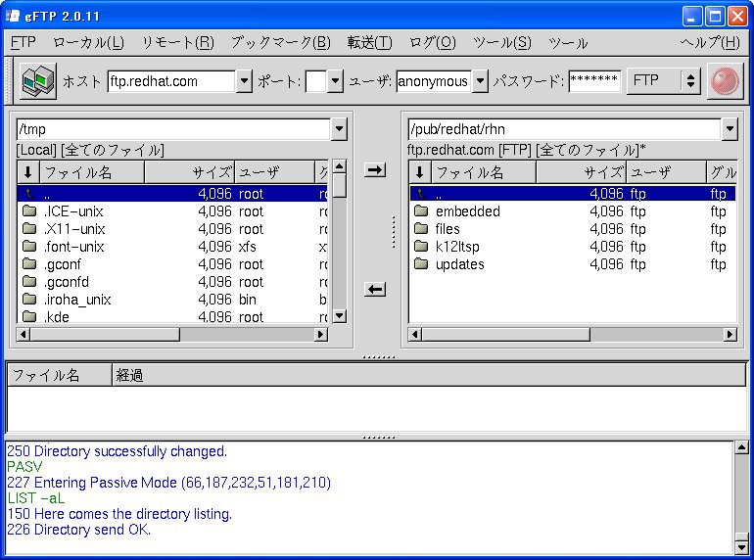Open the ブックマーク(B) menu
The height and width of the screenshot is (560, 754).
281,42
